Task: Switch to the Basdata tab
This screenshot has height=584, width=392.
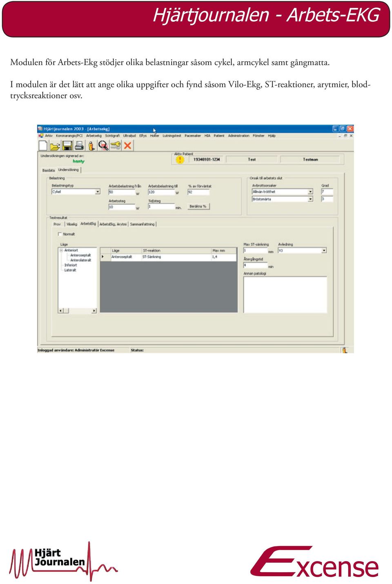Action: tap(49, 170)
